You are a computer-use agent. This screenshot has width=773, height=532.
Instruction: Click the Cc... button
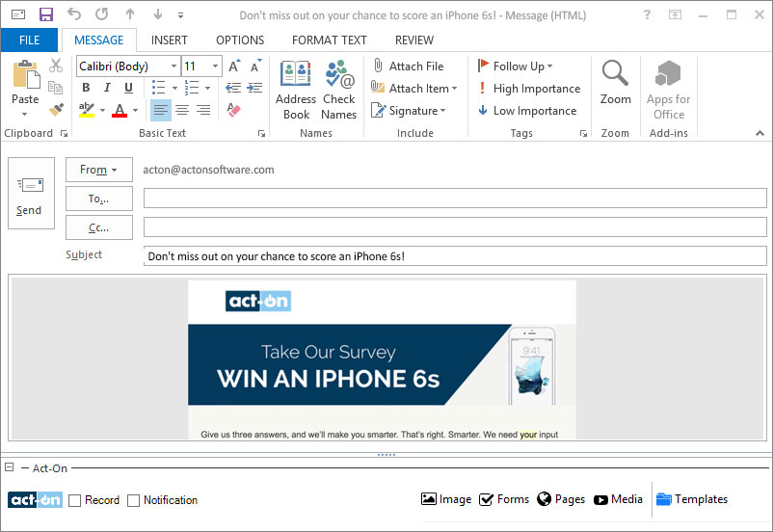point(99,227)
